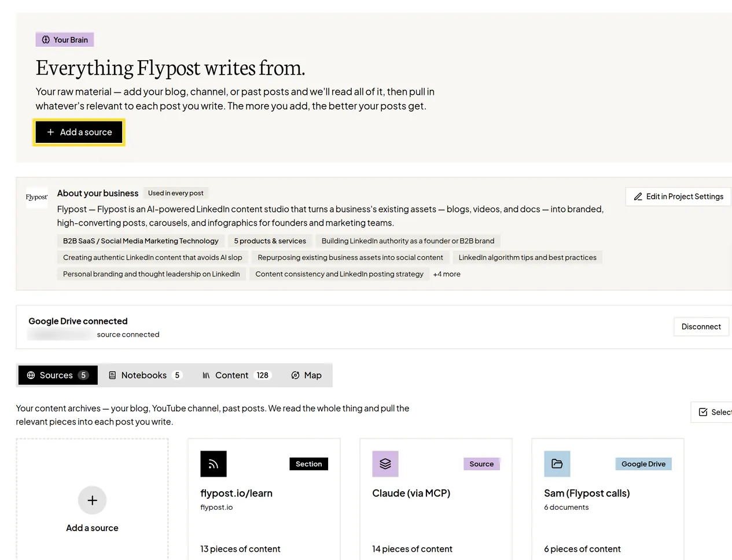The image size is (732, 560).
Task: Click the plus icon in black Add a source button
Action: tap(50, 132)
